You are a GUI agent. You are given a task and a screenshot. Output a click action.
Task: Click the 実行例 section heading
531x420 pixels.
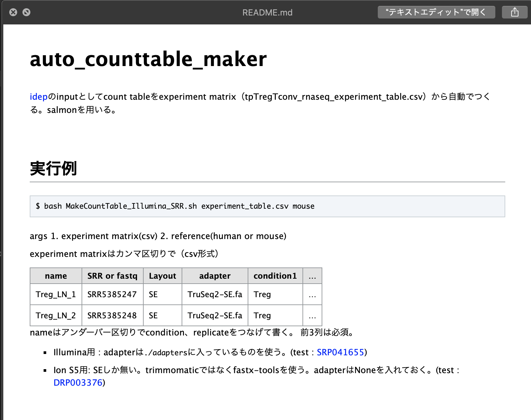[x=53, y=168]
